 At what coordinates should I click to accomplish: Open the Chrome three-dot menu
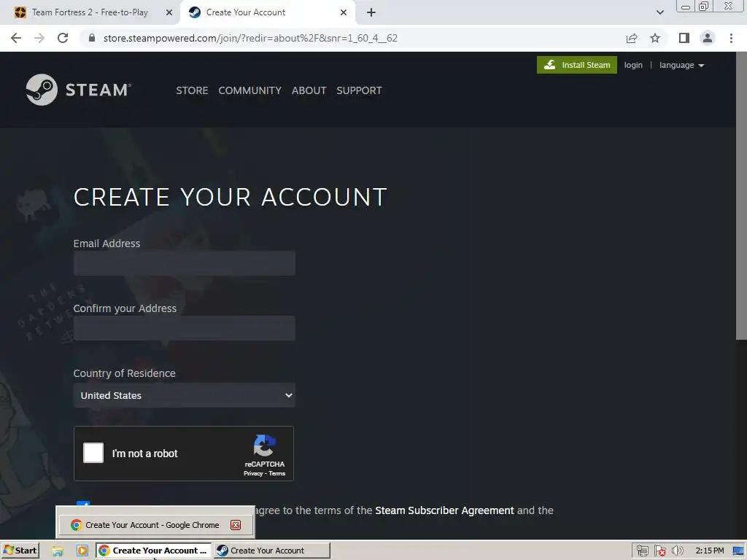click(x=731, y=38)
